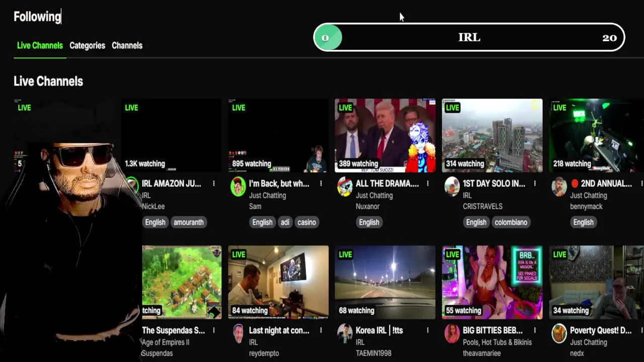Open stream title BIG BITTIES BEB...
The image size is (644, 362).
tap(493, 330)
